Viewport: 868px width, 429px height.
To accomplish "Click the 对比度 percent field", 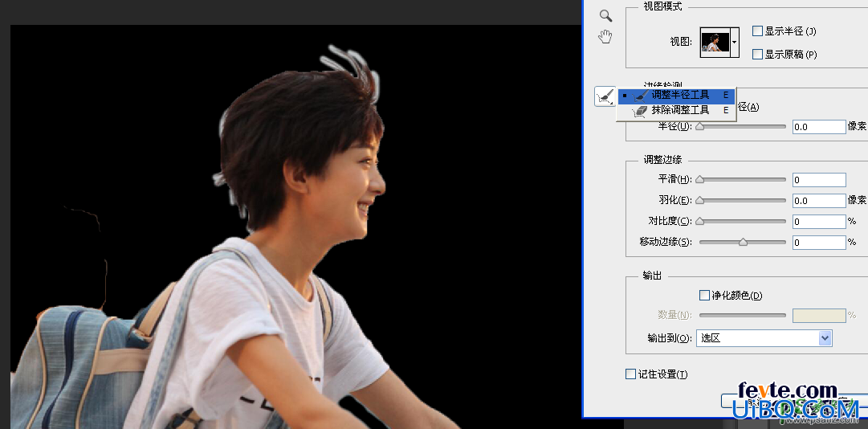I will 819,222.
